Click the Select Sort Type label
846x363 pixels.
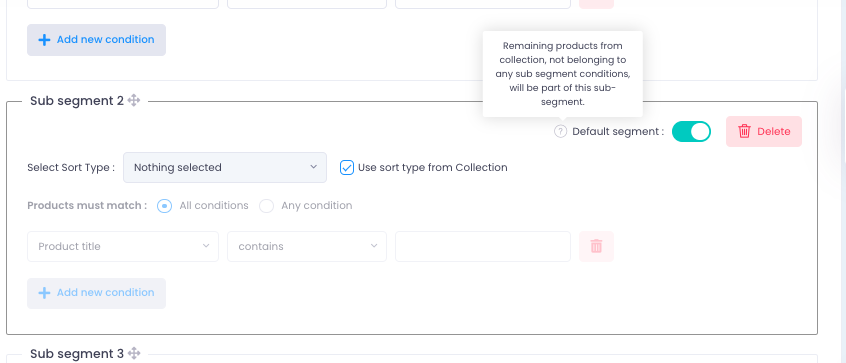click(x=71, y=167)
